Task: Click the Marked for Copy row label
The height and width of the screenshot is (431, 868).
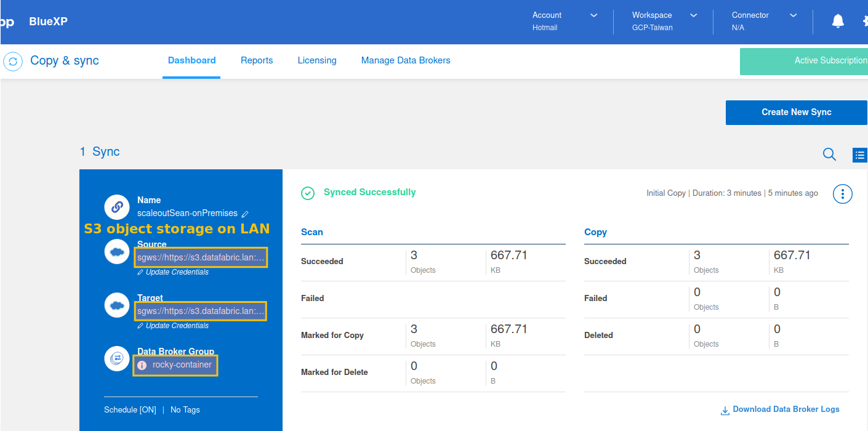Action: click(x=332, y=335)
